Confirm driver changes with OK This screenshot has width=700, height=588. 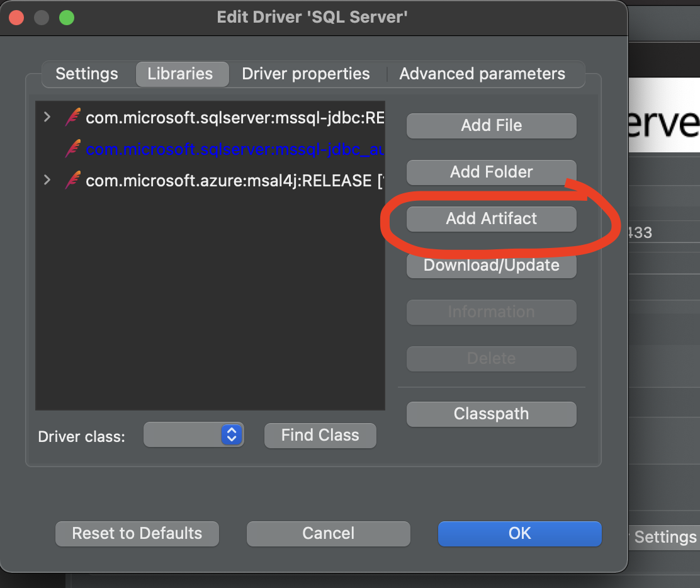coord(519,533)
